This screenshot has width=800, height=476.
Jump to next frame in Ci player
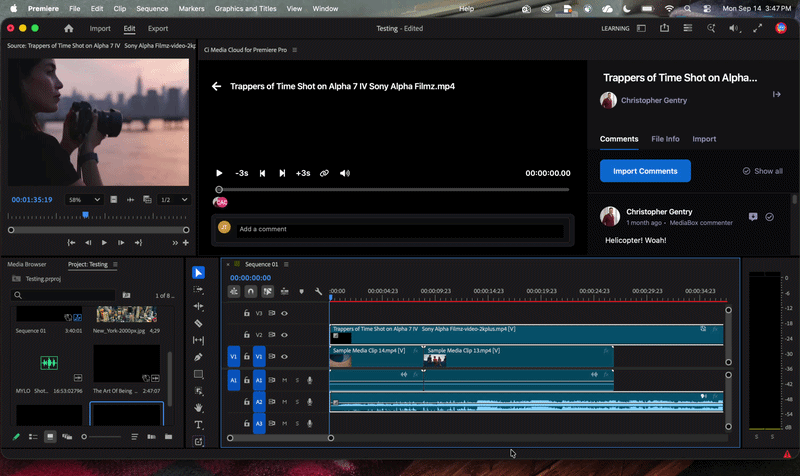[282, 173]
